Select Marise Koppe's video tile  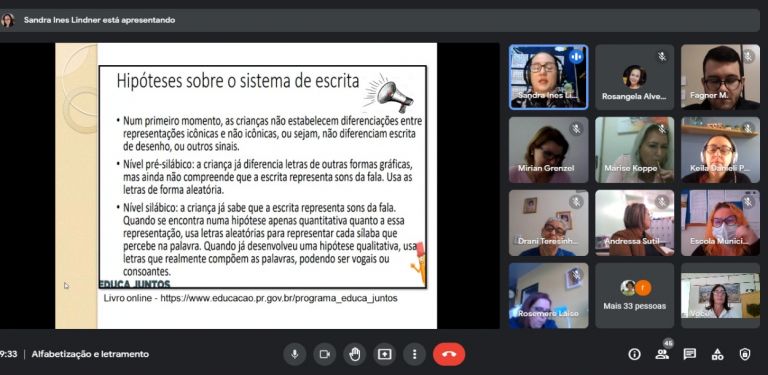(x=634, y=150)
